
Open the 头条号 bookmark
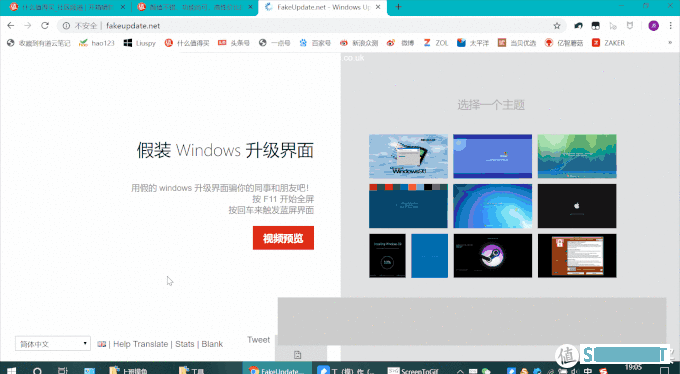234,43
